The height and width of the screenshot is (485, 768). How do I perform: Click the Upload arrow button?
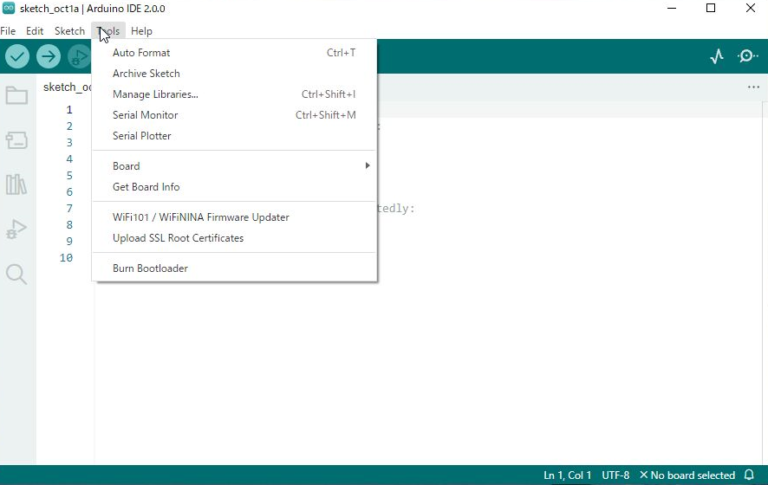[48, 56]
